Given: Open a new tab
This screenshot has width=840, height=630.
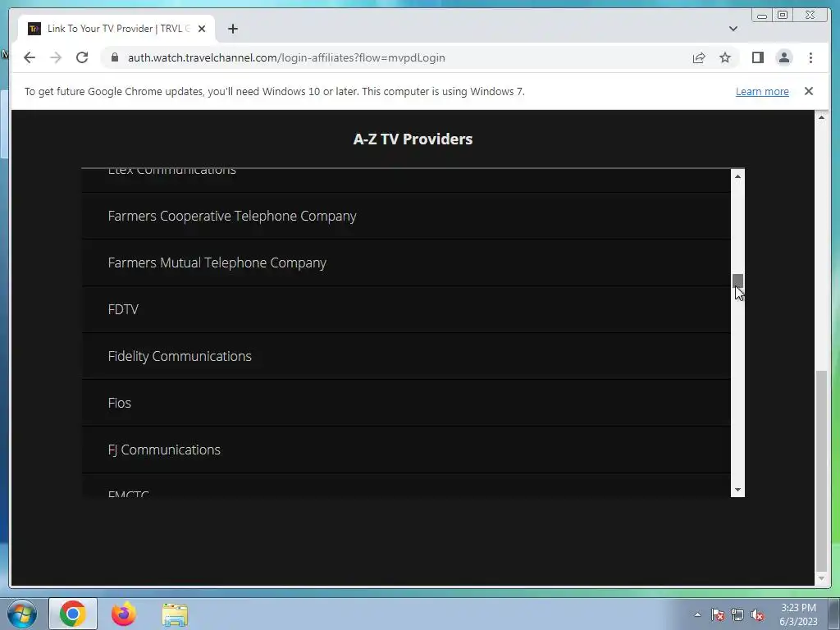Looking at the screenshot, I should coord(232,29).
